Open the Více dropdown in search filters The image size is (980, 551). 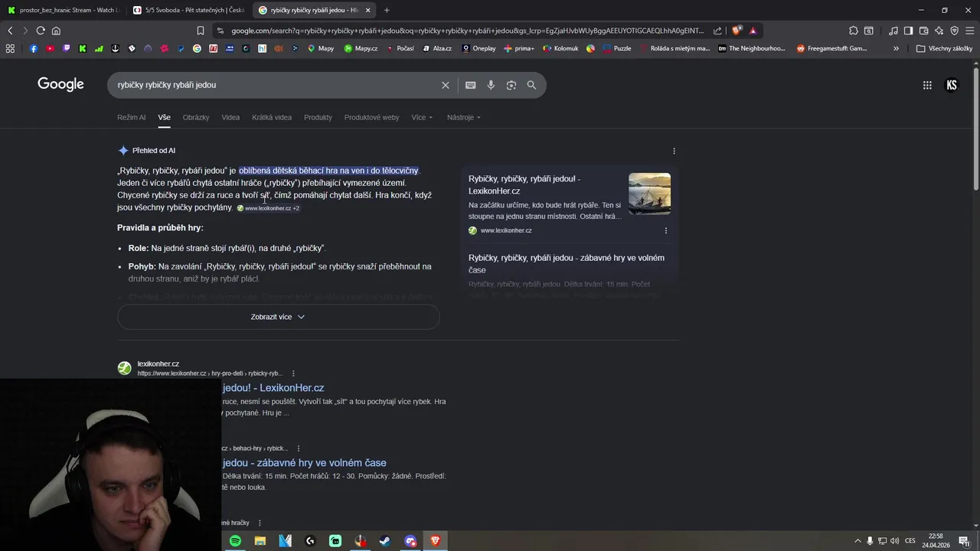click(422, 117)
